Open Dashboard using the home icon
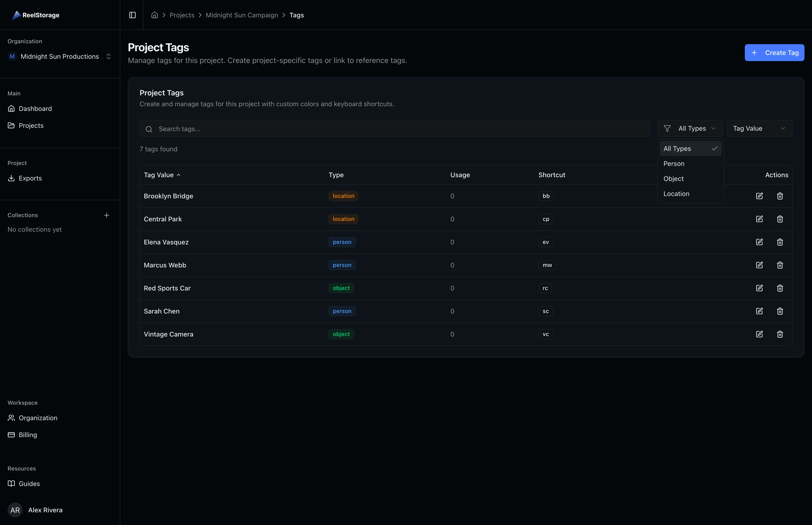 12,108
